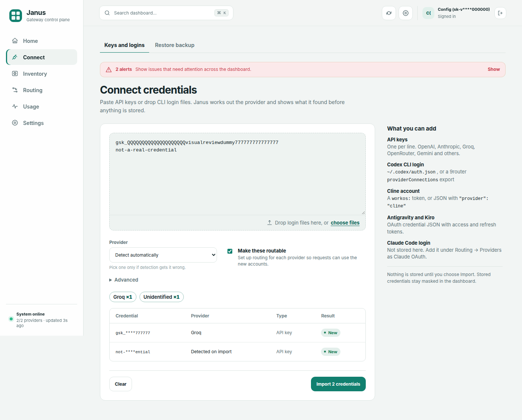Click the alert warning triangle icon
The width and height of the screenshot is (522, 420).
pyautogui.click(x=109, y=70)
